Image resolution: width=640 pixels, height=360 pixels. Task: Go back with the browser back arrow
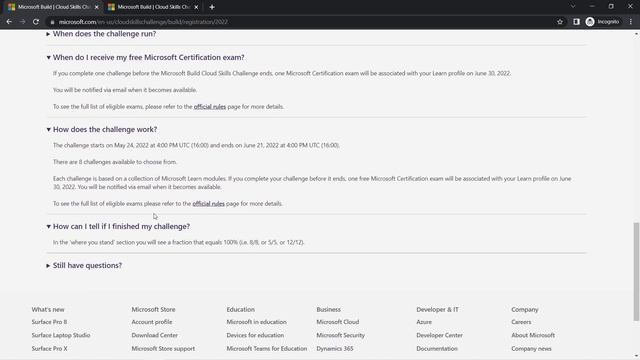(9, 22)
